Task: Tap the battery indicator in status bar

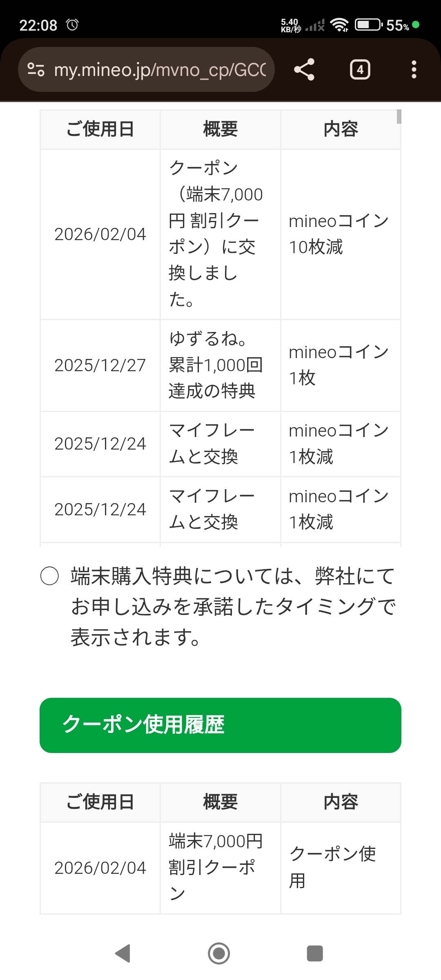Action: click(368, 25)
